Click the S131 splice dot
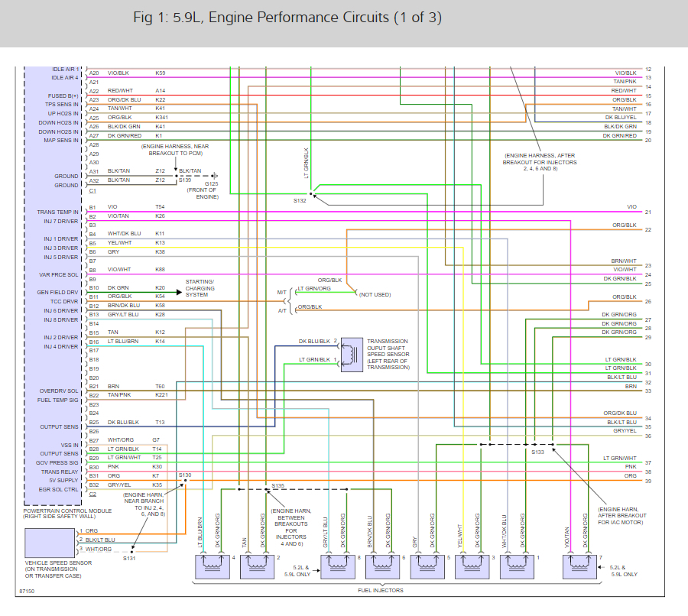 tap(131, 552)
